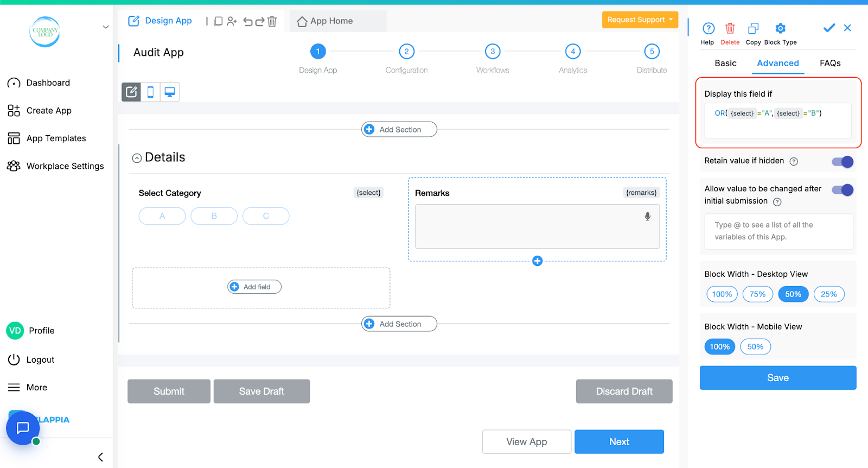
Task: Click the add user icon in toolbar
Action: click(x=232, y=21)
